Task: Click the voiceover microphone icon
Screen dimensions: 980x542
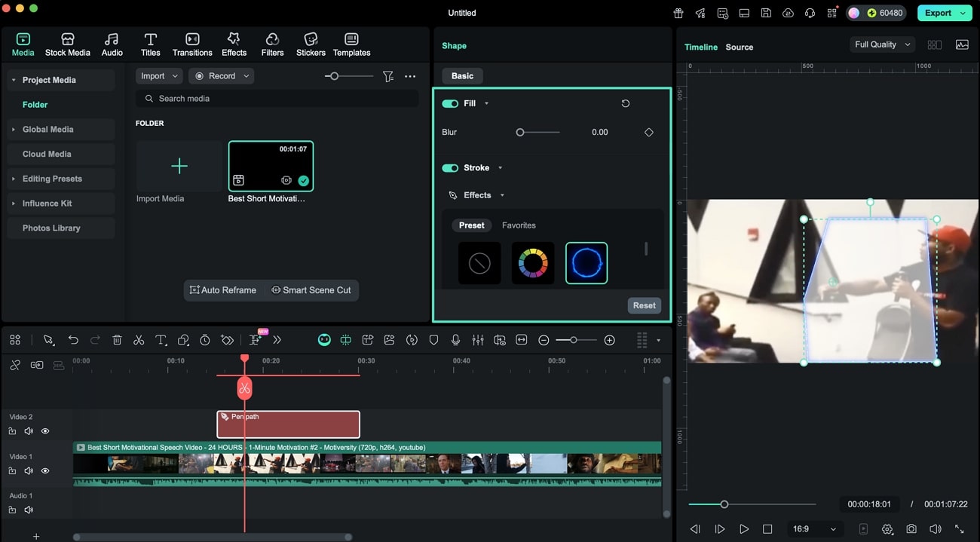Action: point(455,340)
